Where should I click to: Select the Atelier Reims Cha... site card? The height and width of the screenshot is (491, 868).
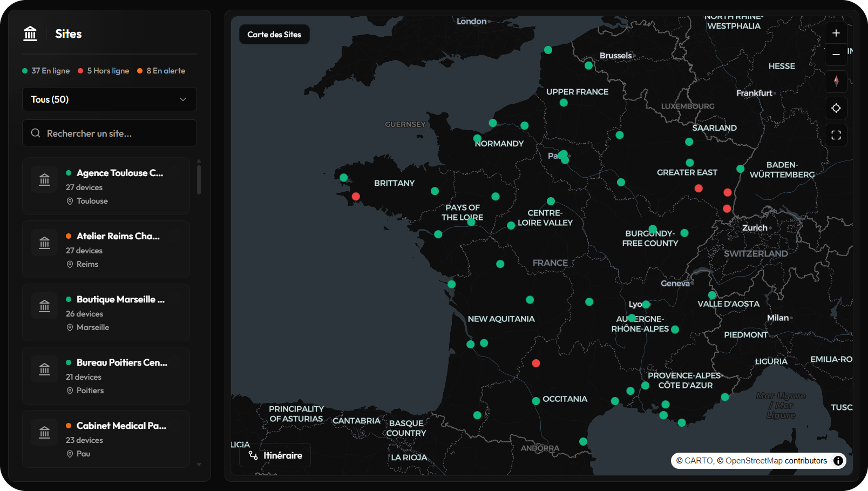(106, 249)
